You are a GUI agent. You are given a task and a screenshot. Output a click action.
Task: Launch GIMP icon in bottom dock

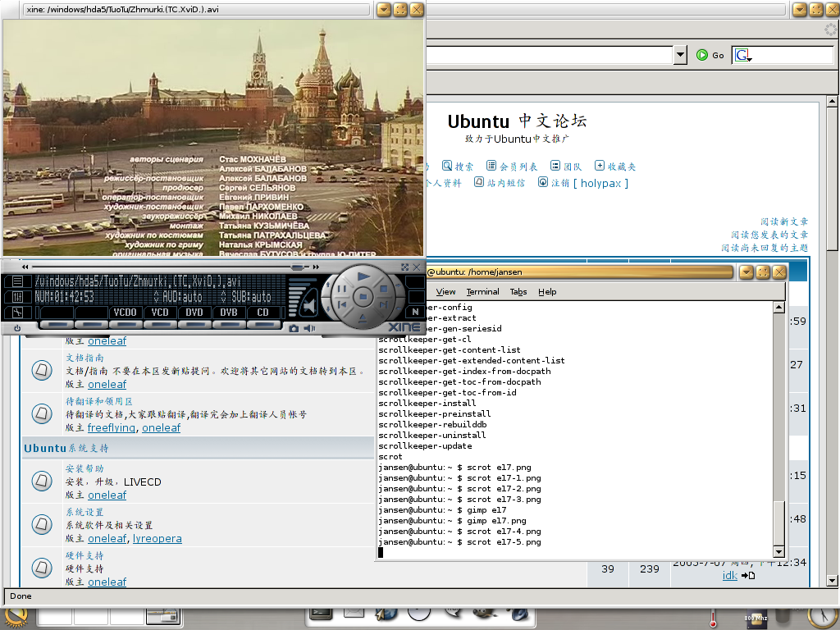click(485, 613)
